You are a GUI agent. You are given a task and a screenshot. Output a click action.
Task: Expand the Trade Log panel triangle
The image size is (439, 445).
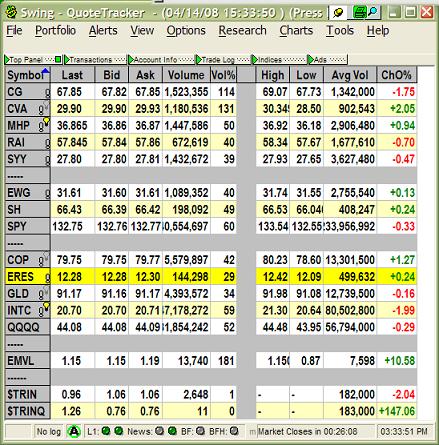point(199,60)
